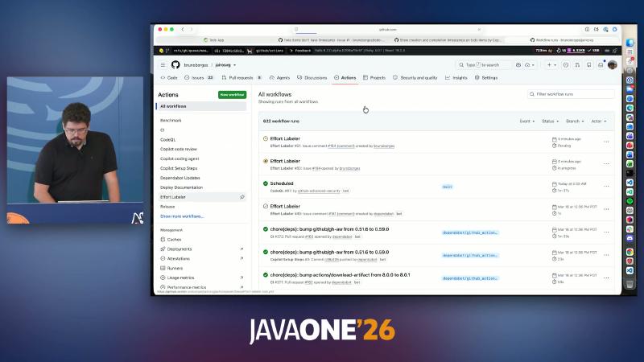Open Attestations under Management
This screenshot has width=644, height=362.
coord(175,258)
